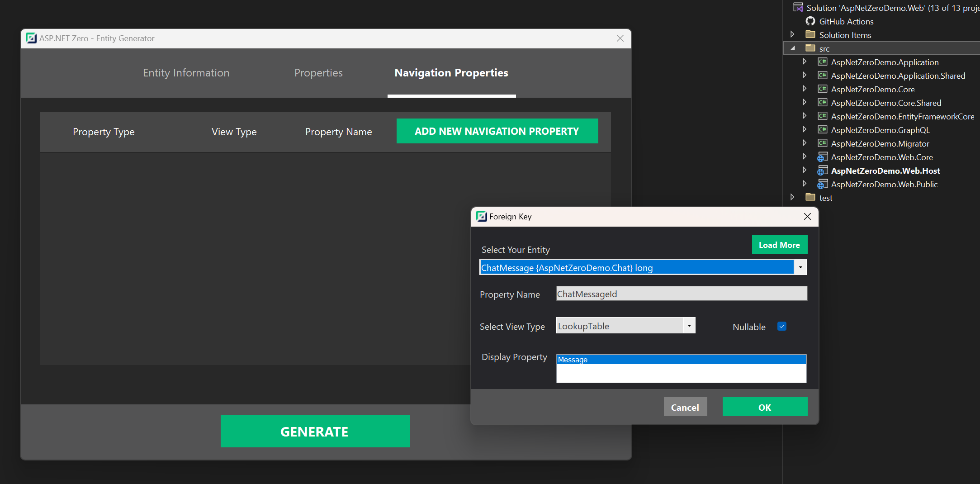Select AspNetZeroDemo.Application.Shared project
Screen dimensions: 980x484
(x=898, y=76)
